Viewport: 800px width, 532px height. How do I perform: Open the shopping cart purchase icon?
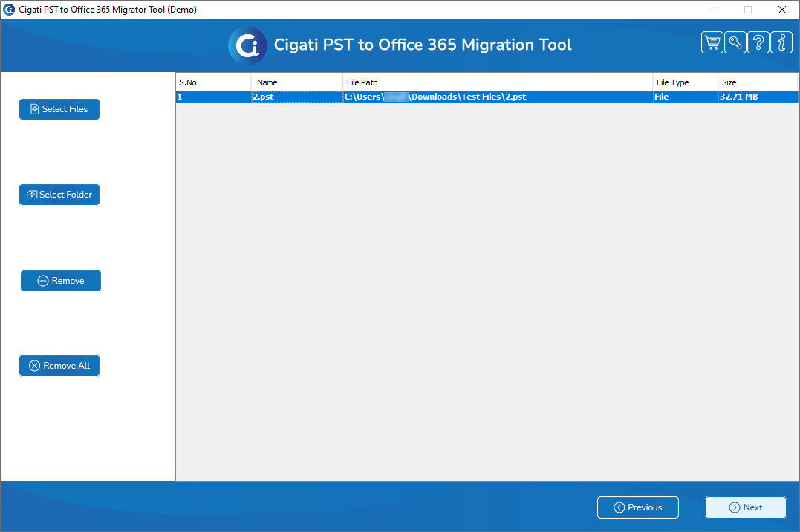click(712, 42)
